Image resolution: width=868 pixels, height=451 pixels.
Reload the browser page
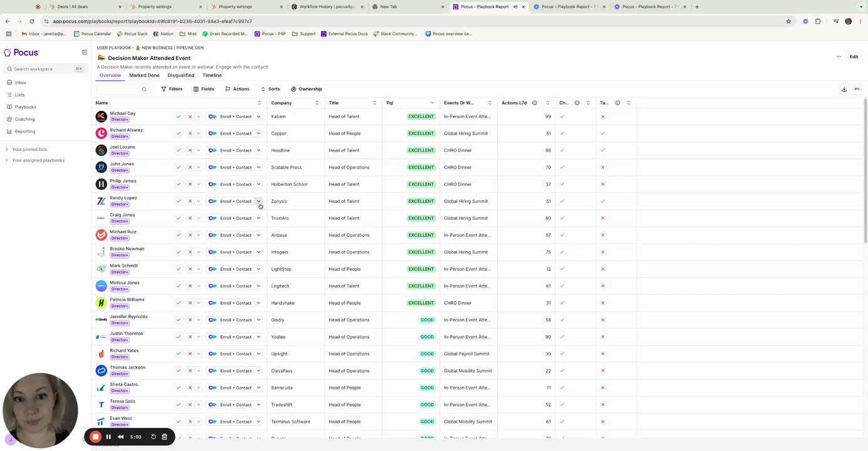32,21
